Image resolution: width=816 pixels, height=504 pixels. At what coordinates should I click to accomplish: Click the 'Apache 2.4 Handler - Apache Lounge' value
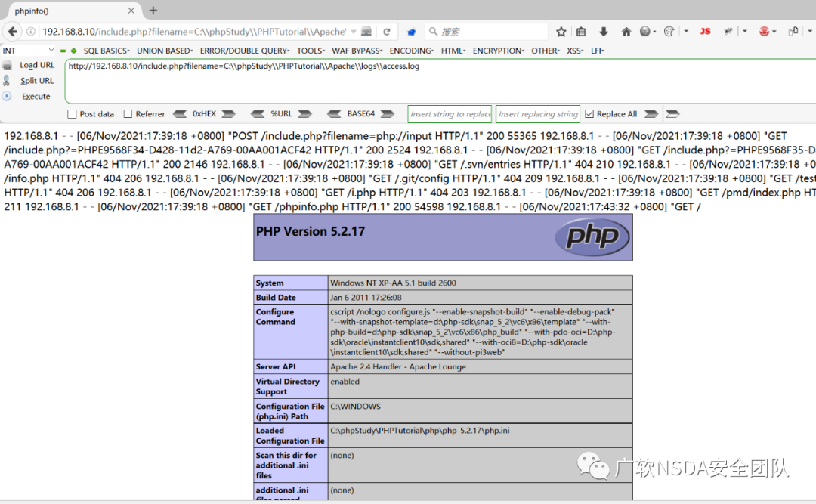[x=398, y=367]
